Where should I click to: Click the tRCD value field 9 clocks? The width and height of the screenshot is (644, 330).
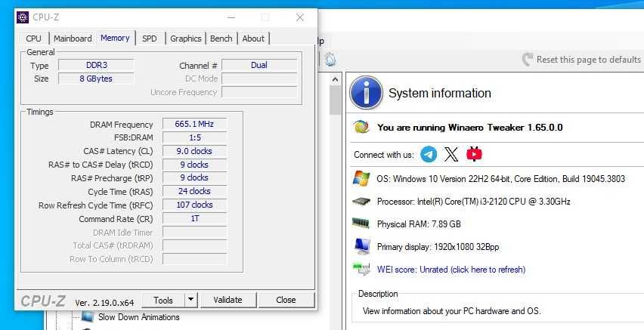pos(195,165)
